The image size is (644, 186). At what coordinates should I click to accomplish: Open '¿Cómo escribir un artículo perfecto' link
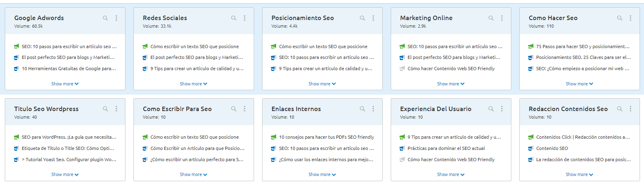click(197, 160)
